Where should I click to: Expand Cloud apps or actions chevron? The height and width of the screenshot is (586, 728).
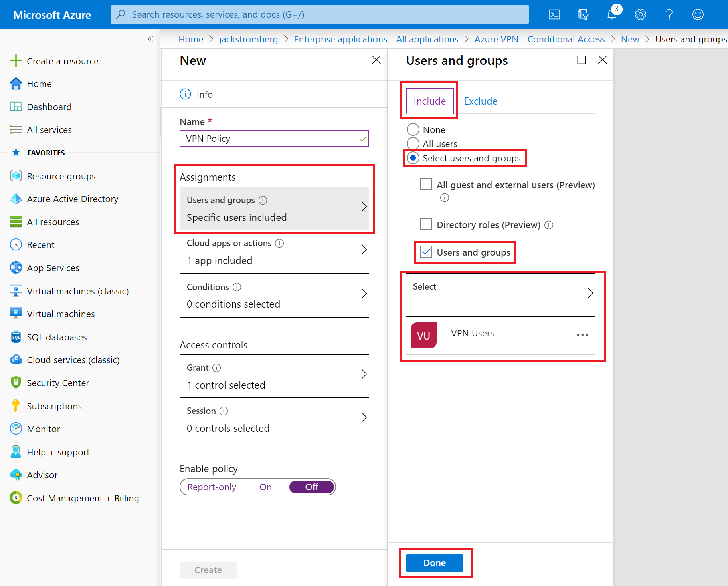click(364, 250)
